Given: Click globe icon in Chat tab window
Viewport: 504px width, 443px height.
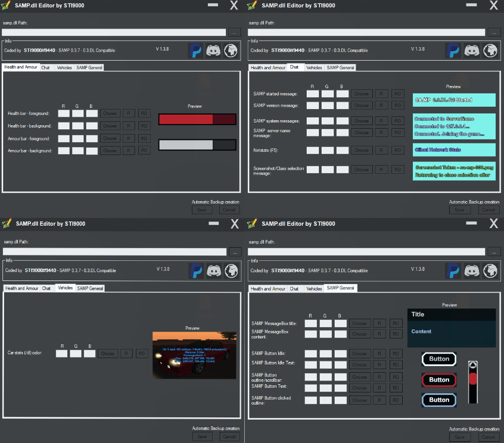Looking at the screenshot, I should [x=490, y=51].
